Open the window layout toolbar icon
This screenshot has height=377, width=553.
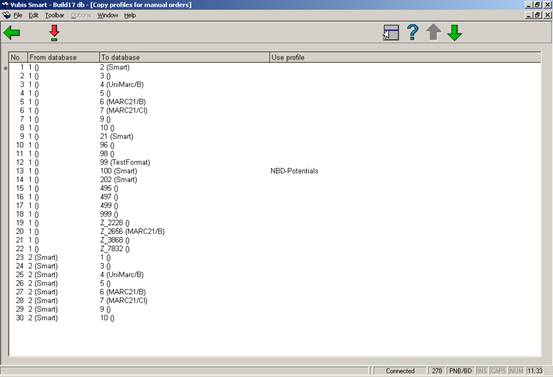(391, 33)
